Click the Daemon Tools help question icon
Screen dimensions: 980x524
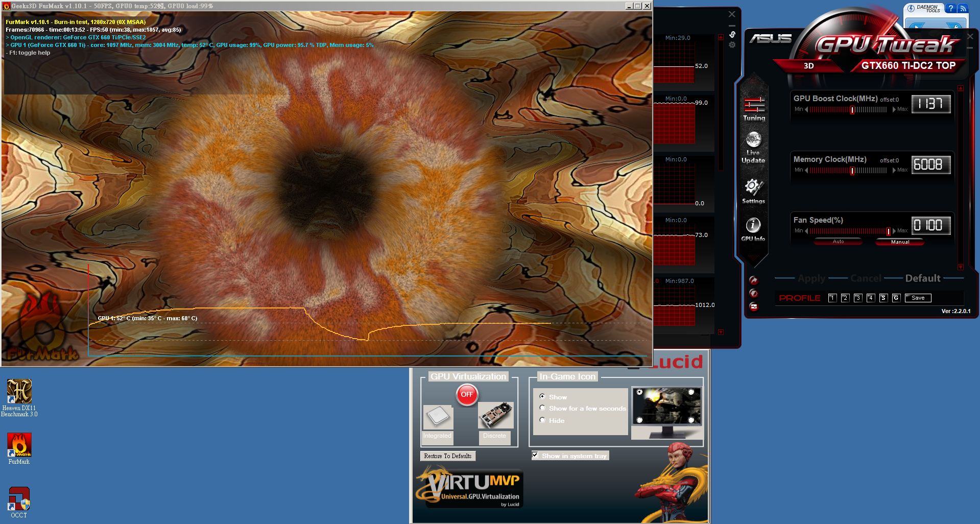(950, 8)
